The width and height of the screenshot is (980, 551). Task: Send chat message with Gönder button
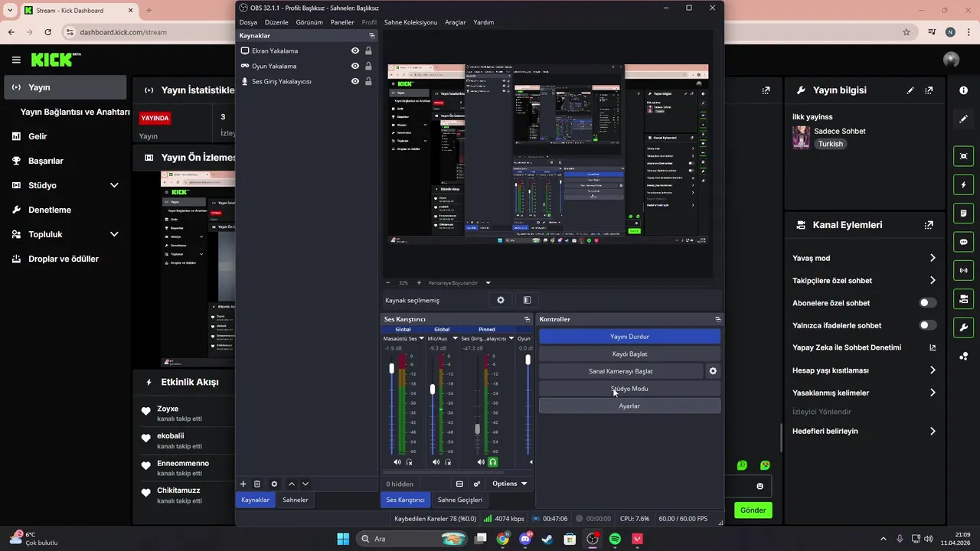tap(753, 510)
